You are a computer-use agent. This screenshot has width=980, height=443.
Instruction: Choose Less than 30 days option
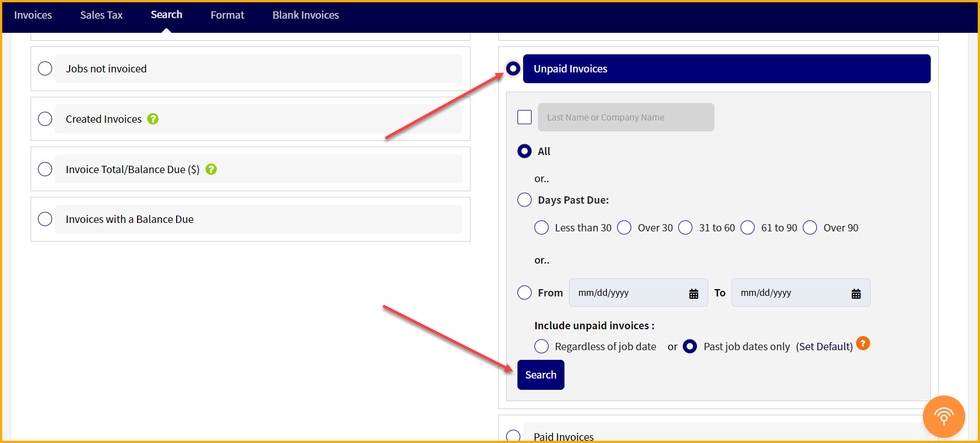click(542, 227)
